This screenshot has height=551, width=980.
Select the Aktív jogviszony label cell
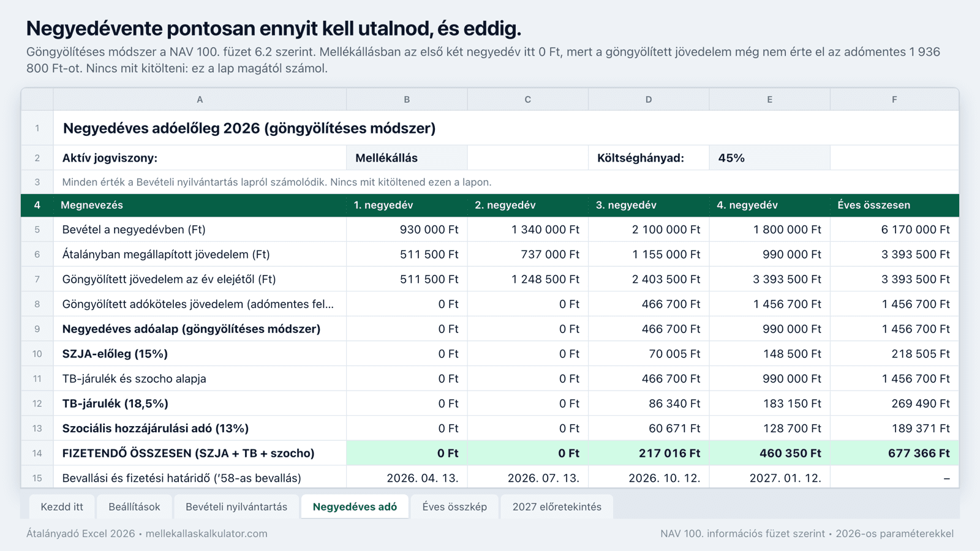coord(200,158)
